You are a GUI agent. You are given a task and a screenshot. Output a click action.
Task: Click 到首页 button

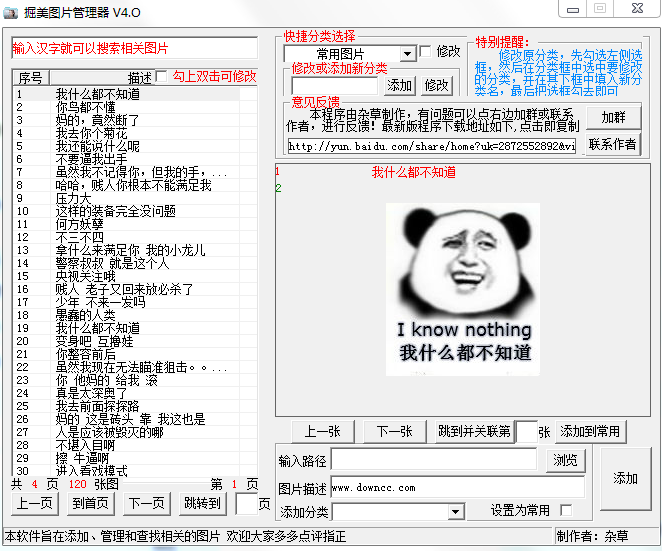point(90,503)
